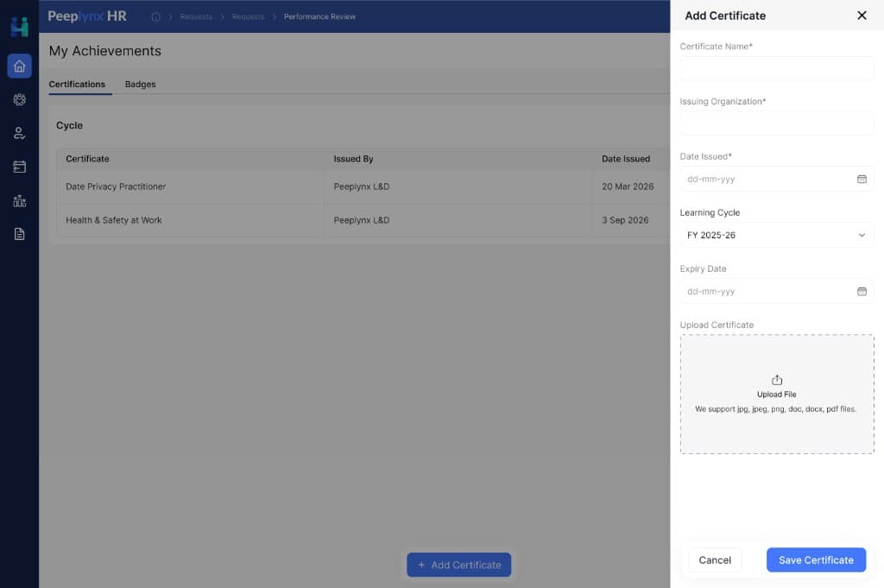Close the Add Certificate panel
Screen dimensions: 884x588
pyautogui.click(x=862, y=16)
